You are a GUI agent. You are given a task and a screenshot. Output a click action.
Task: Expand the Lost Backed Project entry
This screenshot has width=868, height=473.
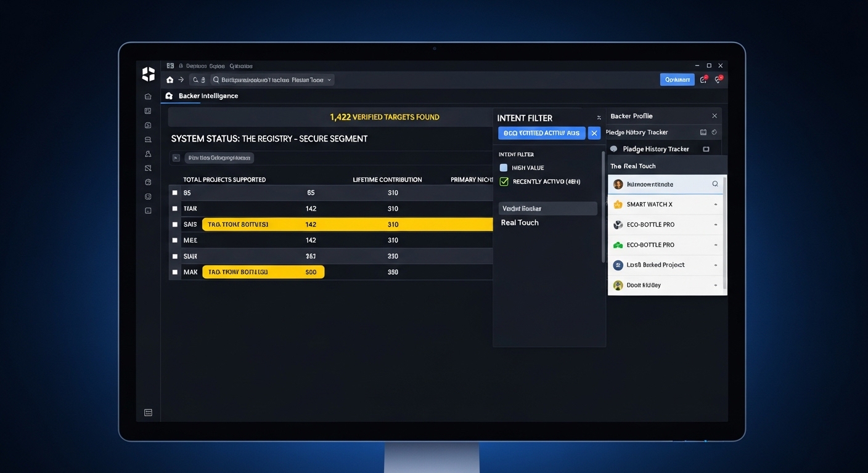pos(715,265)
